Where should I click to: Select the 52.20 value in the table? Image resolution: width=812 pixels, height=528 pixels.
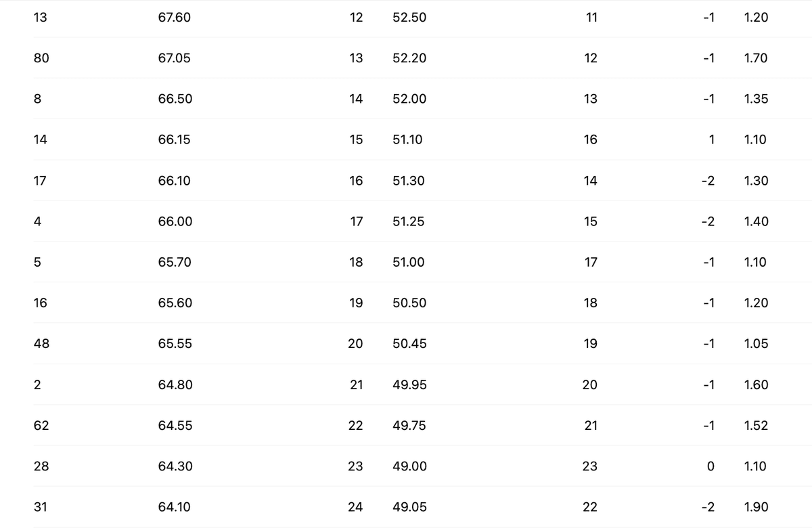click(409, 58)
